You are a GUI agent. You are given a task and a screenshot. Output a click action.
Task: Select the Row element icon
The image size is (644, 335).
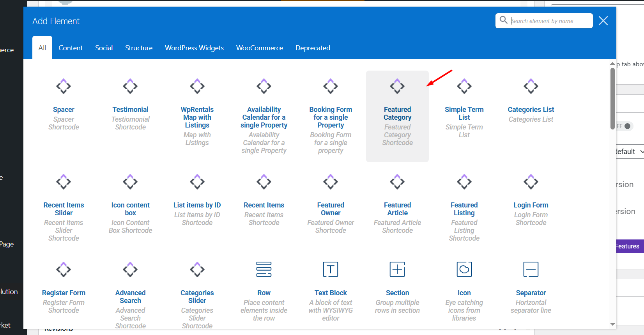click(x=264, y=269)
